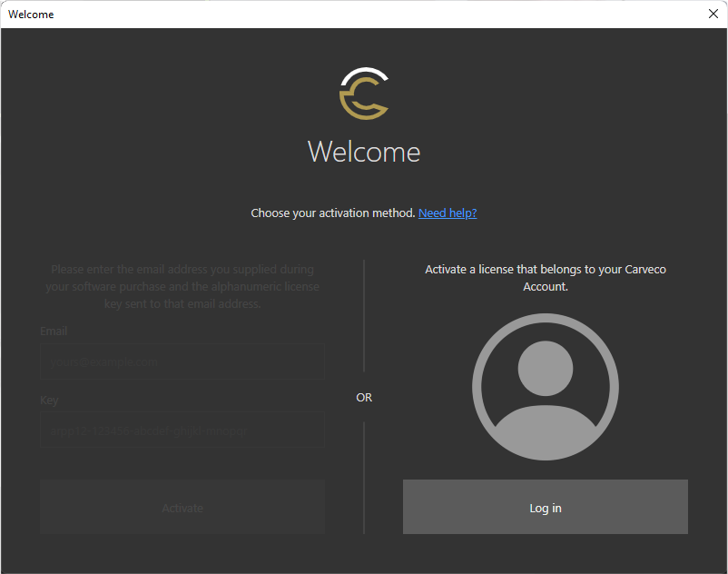Close the Welcome window
728x574 pixels.
713,14
